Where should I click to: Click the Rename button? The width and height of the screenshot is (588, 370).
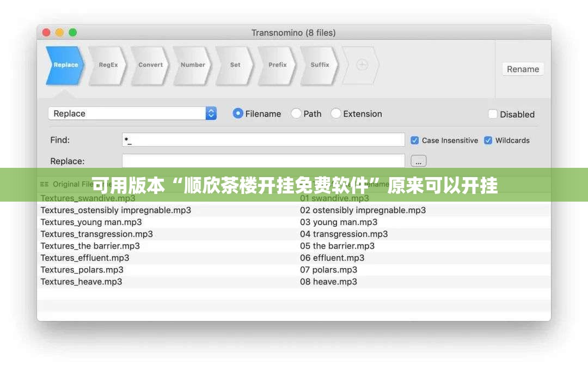coord(523,69)
